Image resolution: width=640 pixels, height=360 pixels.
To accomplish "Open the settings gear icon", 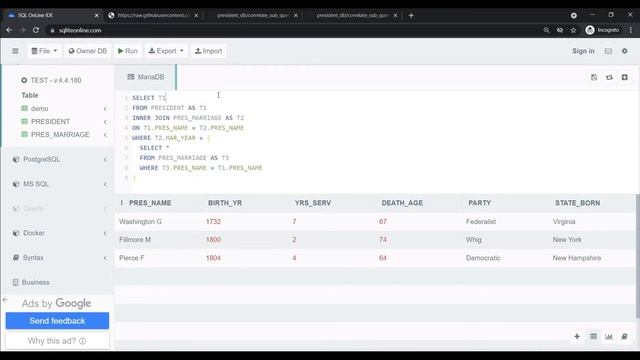I will (624, 51).
